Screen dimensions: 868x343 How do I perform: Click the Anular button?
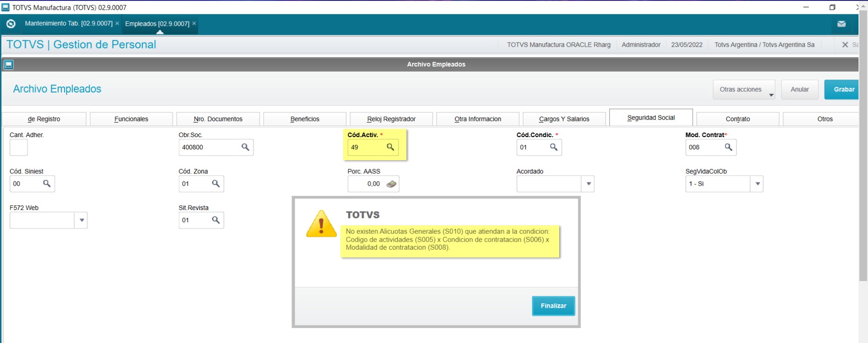(800, 90)
